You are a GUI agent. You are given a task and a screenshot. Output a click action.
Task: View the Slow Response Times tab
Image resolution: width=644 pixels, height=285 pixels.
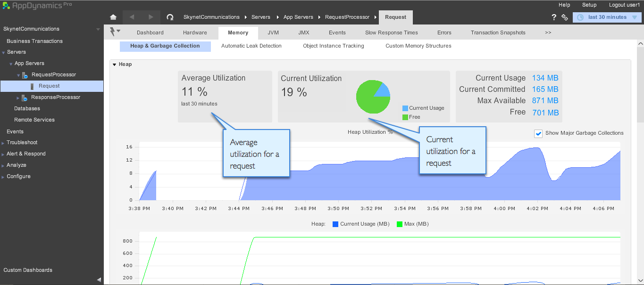pyautogui.click(x=391, y=33)
